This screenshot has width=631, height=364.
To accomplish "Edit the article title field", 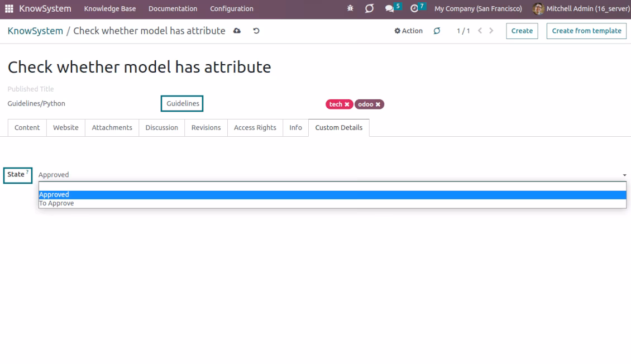I will click(139, 67).
